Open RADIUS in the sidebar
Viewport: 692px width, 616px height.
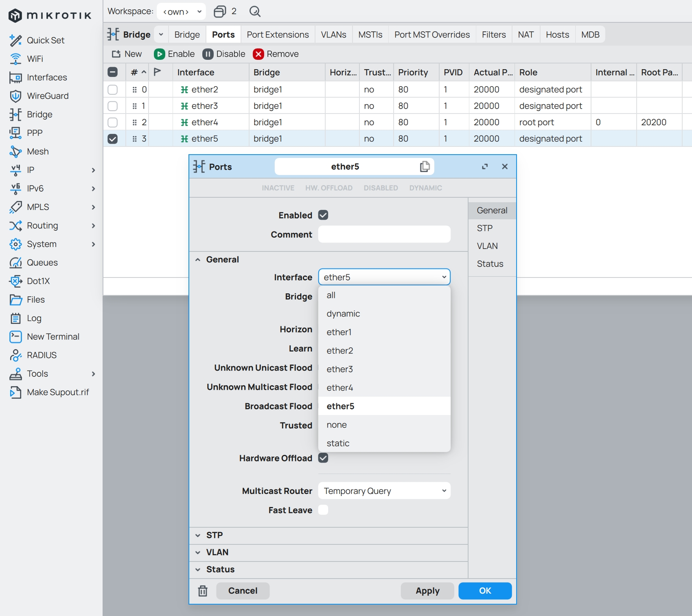tap(42, 355)
